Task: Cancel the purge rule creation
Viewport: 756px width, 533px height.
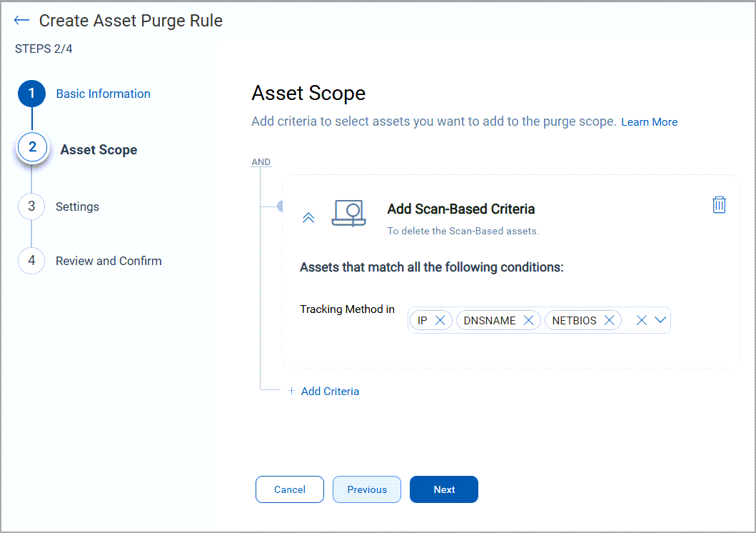Action: point(290,489)
